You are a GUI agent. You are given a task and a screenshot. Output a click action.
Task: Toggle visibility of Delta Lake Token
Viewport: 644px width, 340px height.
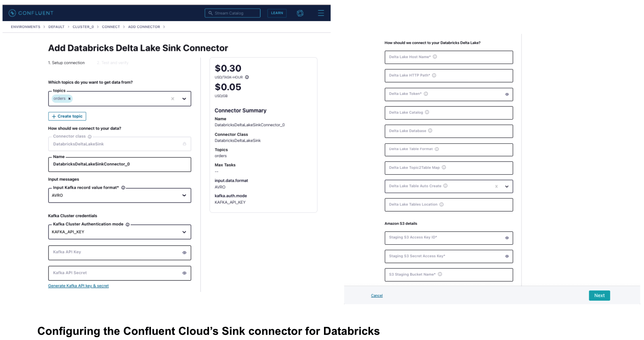pos(507,95)
